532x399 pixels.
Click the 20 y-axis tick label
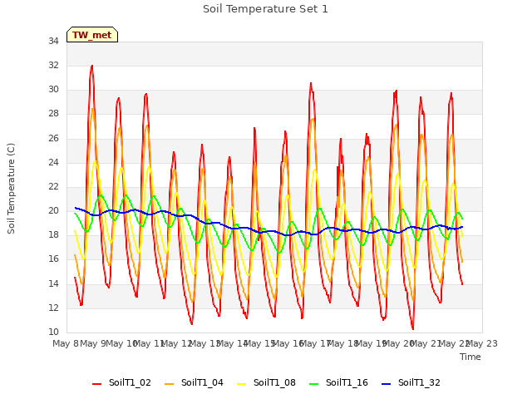(53, 210)
